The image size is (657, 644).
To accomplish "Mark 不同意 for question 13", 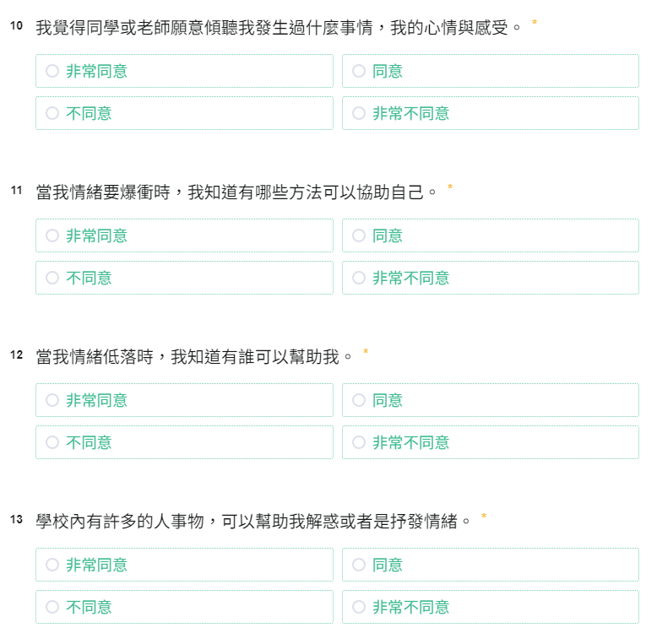I will coord(184,607).
